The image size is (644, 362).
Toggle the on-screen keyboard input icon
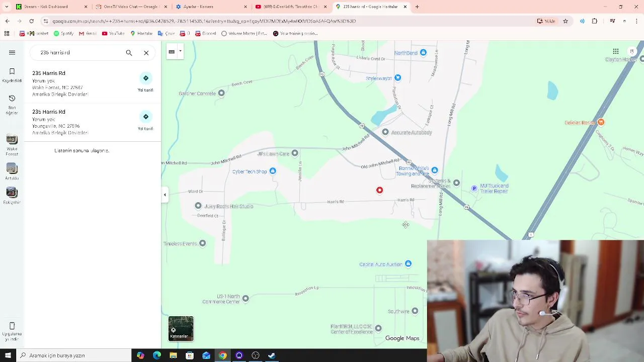pos(172,51)
